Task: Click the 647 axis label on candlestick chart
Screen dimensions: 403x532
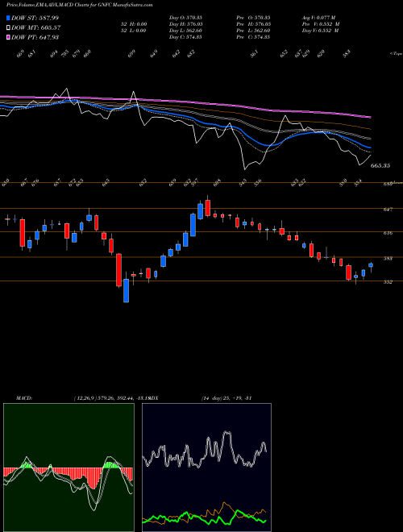Action: pyautogui.click(x=388, y=210)
